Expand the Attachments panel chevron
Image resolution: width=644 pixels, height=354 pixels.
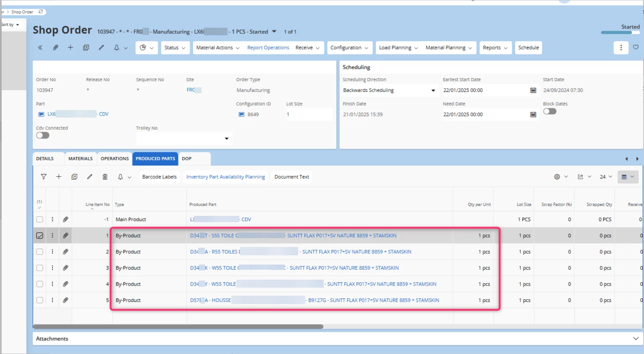[x=636, y=338]
